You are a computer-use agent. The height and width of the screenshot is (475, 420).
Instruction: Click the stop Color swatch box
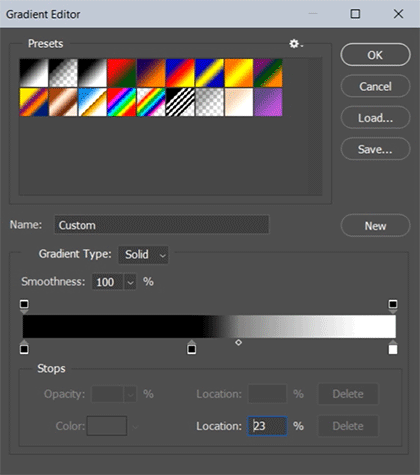pyautogui.click(x=107, y=426)
